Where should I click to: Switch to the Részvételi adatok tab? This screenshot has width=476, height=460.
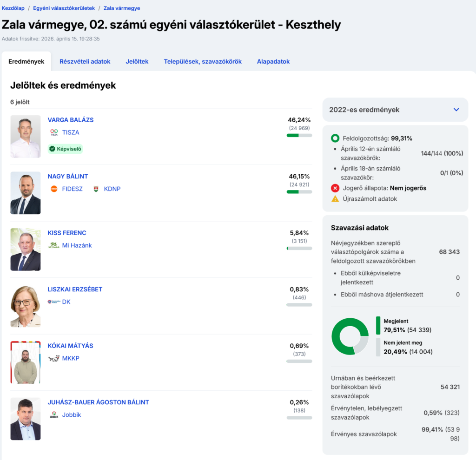point(85,61)
